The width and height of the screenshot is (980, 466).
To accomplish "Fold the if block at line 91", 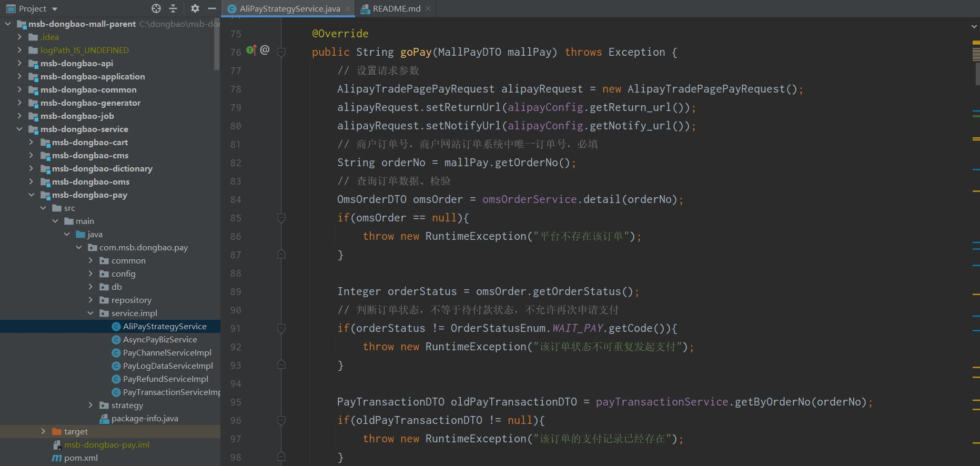I will click(x=281, y=328).
